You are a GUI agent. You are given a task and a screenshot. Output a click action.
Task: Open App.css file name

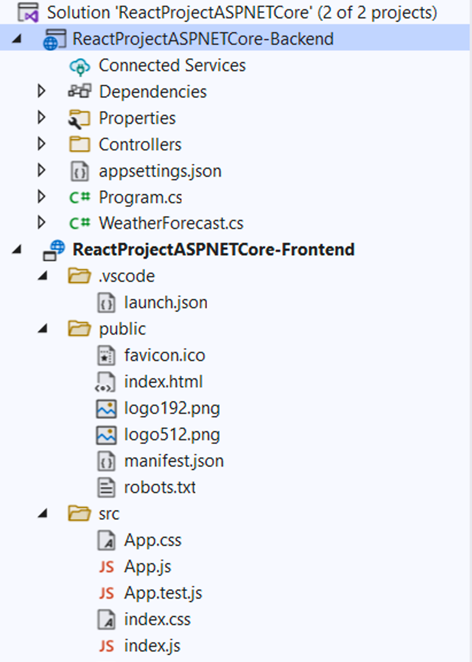(153, 540)
